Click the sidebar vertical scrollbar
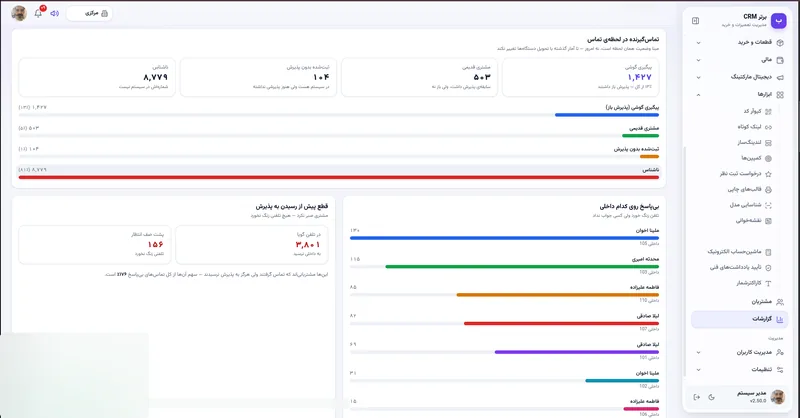The image size is (800, 418). (x=685, y=260)
